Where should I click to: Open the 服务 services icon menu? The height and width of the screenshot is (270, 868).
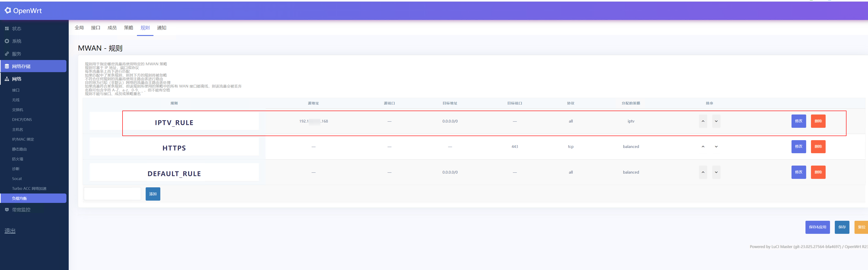pyautogui.click(x=7, y=54)
